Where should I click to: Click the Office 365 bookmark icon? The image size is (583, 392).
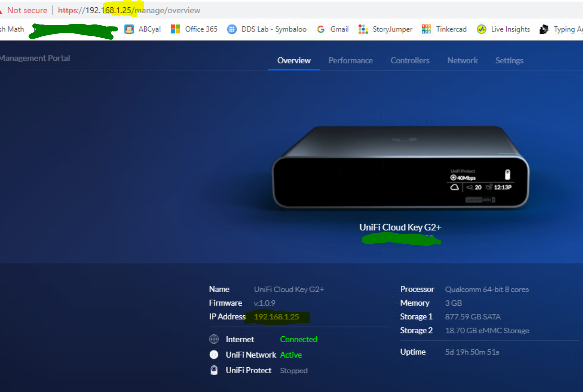[x=175, y=29]
